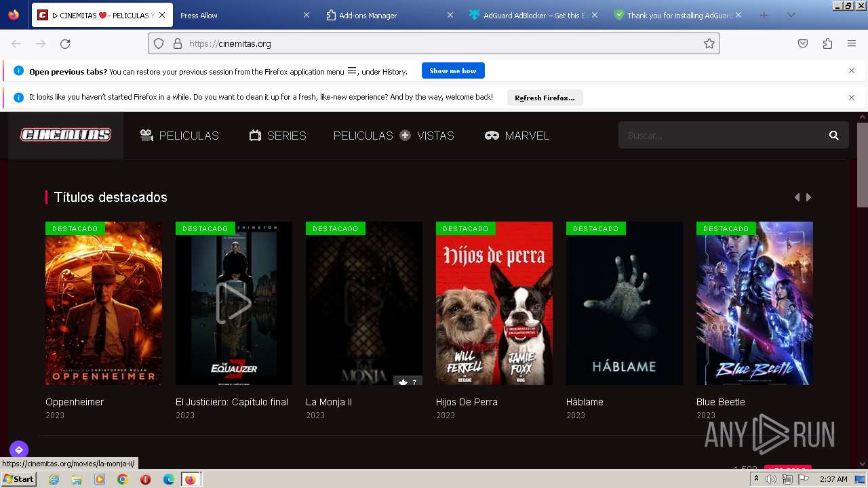Close the Cinemitas tab
868x488 pixels.
coord(162,15)
